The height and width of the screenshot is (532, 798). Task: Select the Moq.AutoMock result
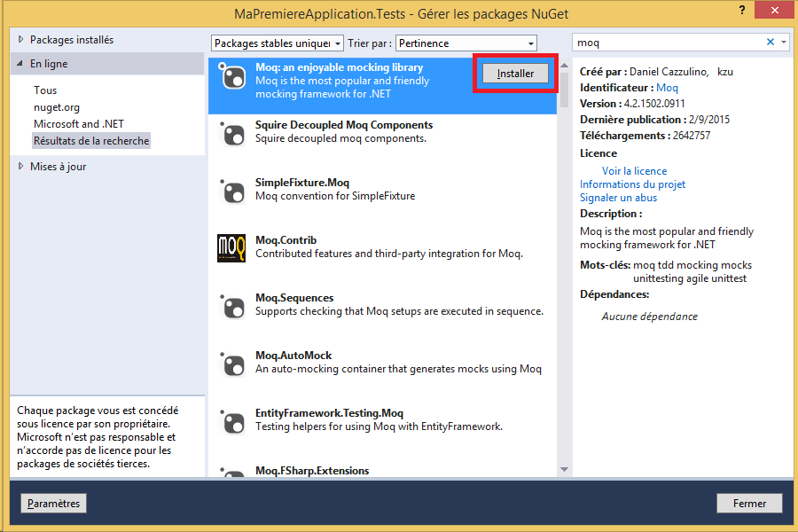click(x=383, y=373)
